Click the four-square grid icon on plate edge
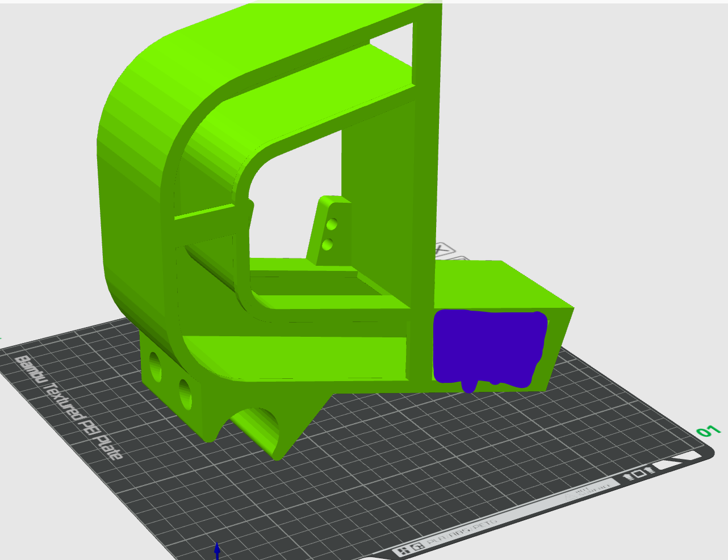The width and height of the screenshot is (728, 560). point(403,551)
